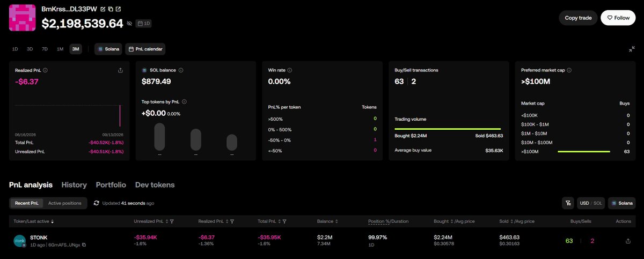Click the first top-token bar
The height and width of the screenshot is (259, 644).
pos(159,137)
